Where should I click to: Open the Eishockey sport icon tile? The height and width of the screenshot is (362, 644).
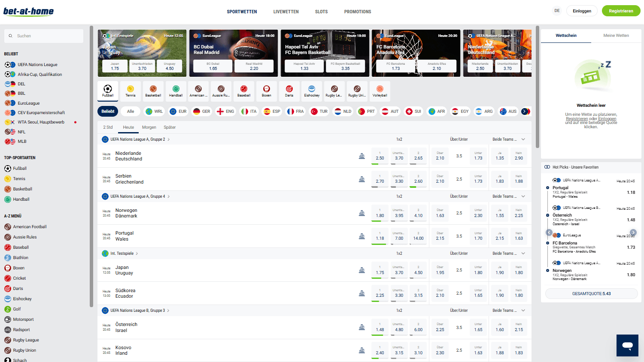tap(312, 91)
